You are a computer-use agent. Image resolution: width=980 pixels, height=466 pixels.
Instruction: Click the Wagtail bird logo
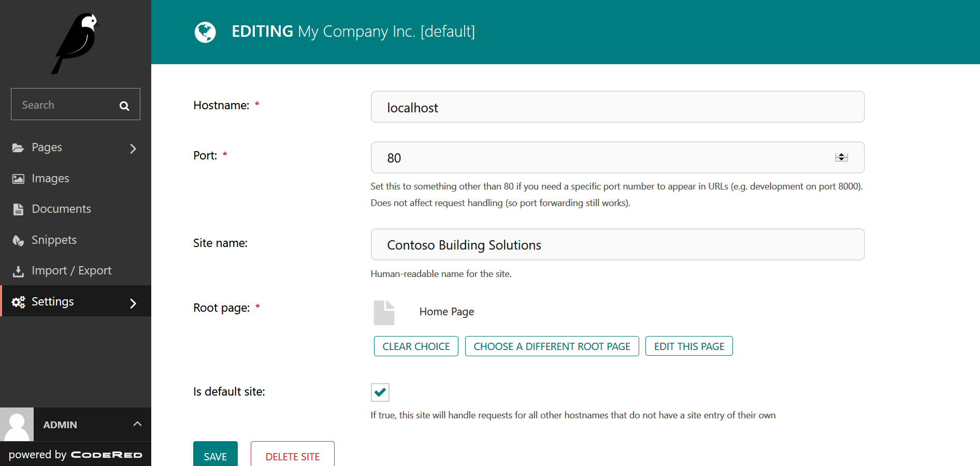pyautogui.click(x=76, y=43)
